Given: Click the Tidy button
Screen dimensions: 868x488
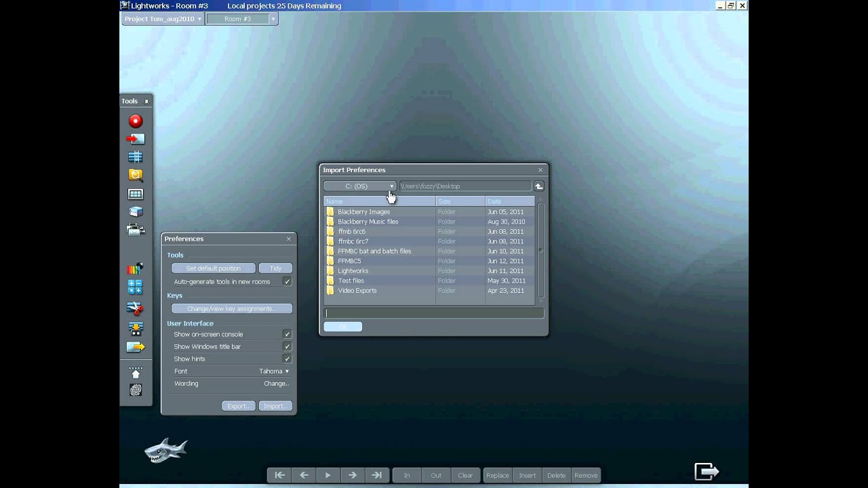Looking at the screenshot, I should [x=275, y=268].
